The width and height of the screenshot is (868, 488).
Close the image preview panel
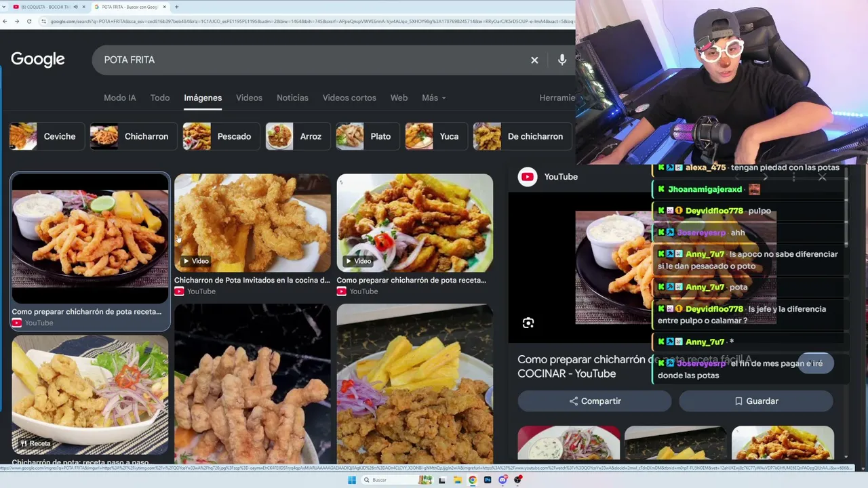point(822,177)
